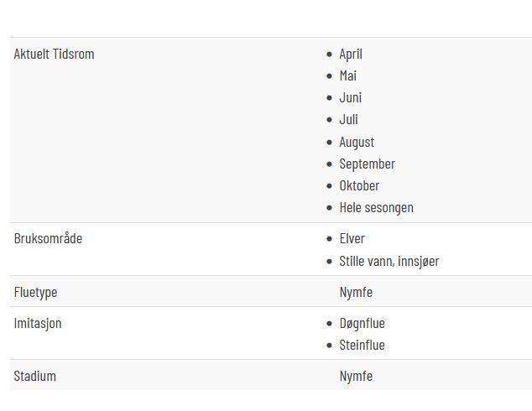
Task: Click Juni in the month list
Action: [351, 97]
